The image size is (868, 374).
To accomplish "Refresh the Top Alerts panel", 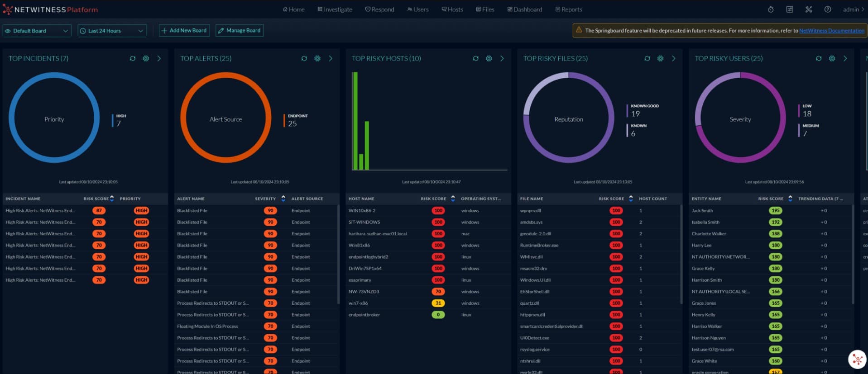I will (x=304, y=58).
